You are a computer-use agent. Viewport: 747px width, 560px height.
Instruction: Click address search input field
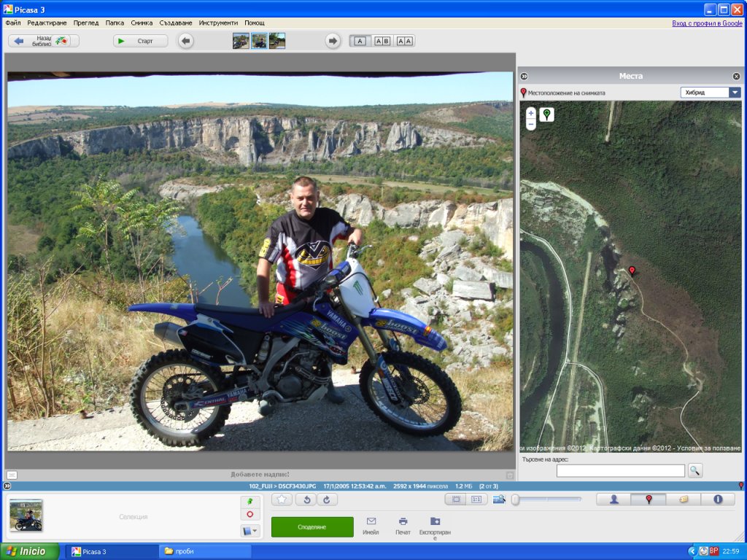[x=620, y=471]
